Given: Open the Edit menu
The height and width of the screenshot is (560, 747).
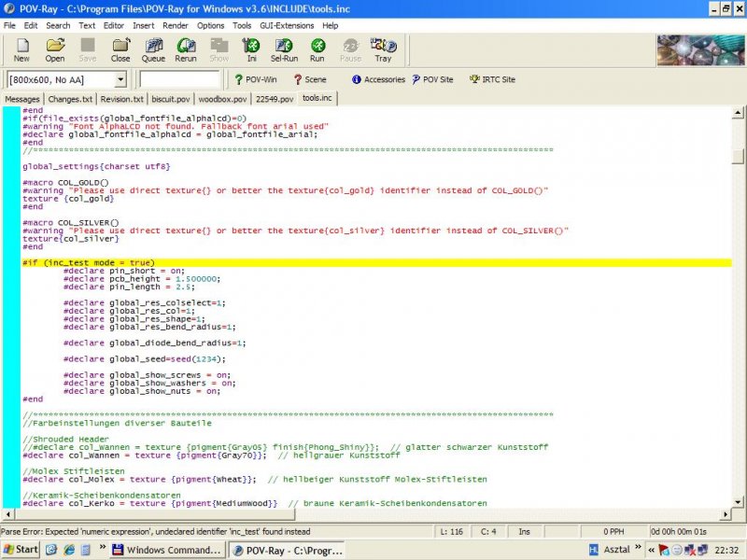Looking at the screenshot, I should point(31,26).
